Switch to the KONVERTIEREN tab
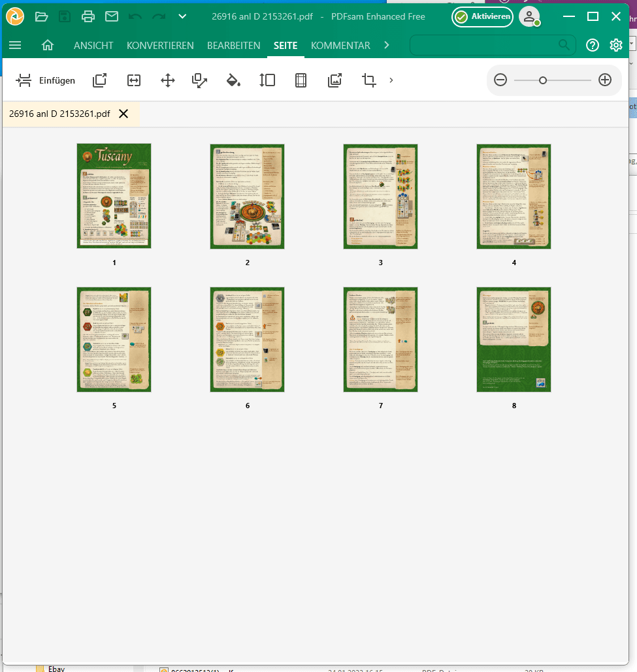Viewport: 637px width, 672px height. 160,46
